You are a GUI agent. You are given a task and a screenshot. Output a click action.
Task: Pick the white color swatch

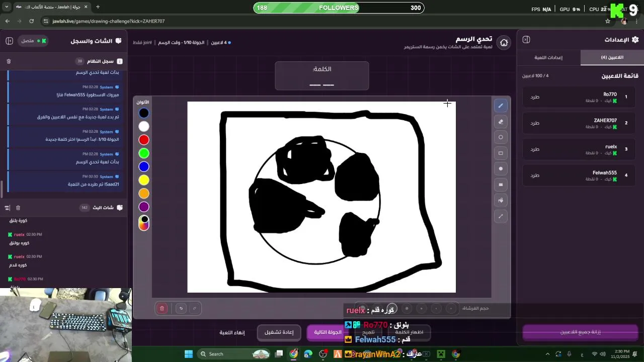[x=144, y=126]
